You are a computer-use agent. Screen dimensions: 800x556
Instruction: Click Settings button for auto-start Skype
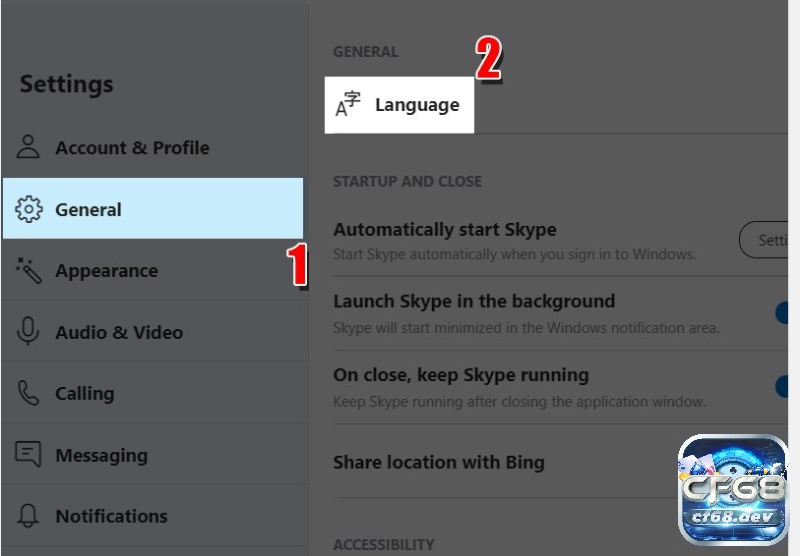tap(764, 240)
